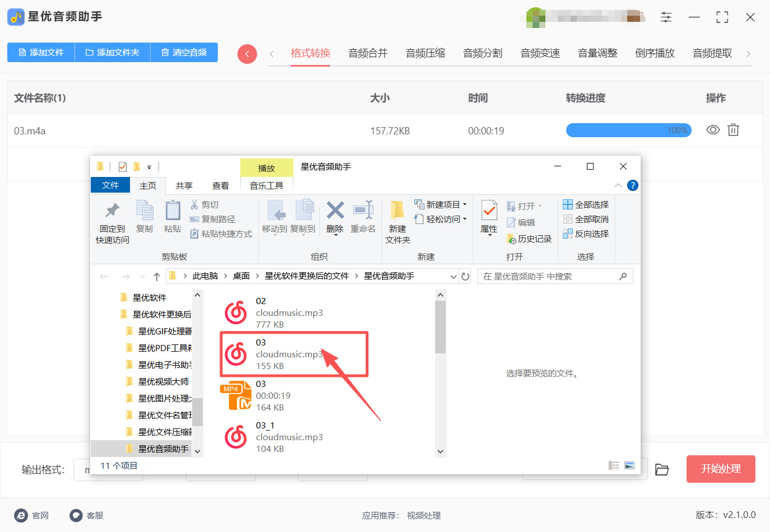Open the recent locations dropdown arrow

coord(142,277)
